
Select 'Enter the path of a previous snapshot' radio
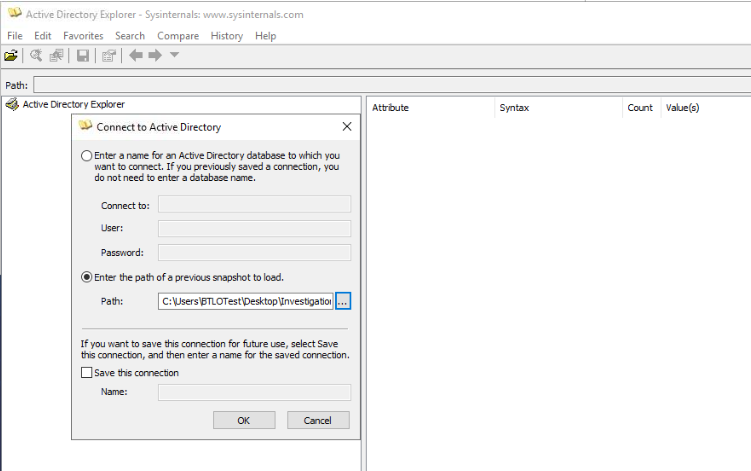pyautogui.click(x=86, y=277)
